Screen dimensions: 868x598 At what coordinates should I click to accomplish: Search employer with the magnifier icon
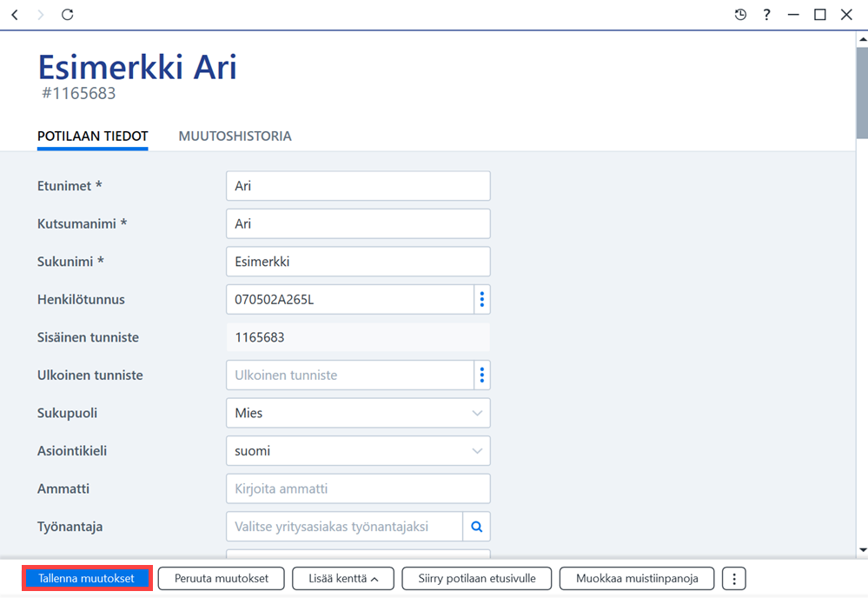click(477, 527)
